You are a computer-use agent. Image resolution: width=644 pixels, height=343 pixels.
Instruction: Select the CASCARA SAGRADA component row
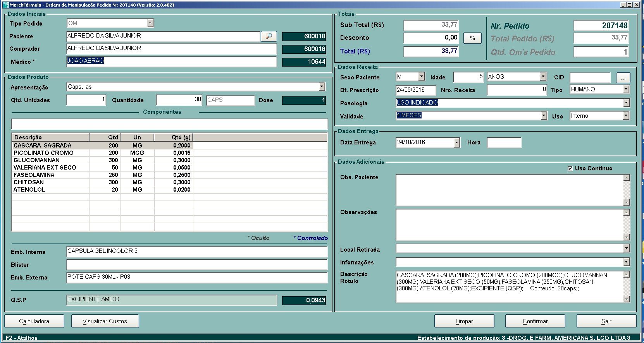coord(43,146)
